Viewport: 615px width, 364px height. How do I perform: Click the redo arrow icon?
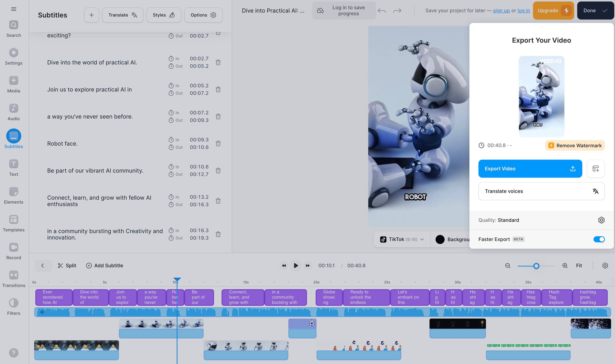(397, 11)
